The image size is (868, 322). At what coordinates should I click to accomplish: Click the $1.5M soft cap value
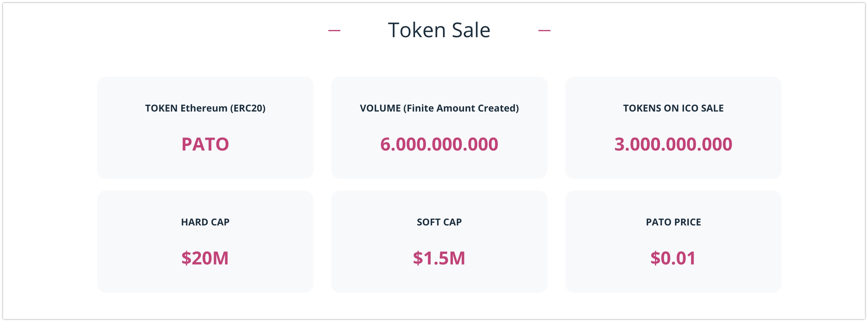[439, 258]
